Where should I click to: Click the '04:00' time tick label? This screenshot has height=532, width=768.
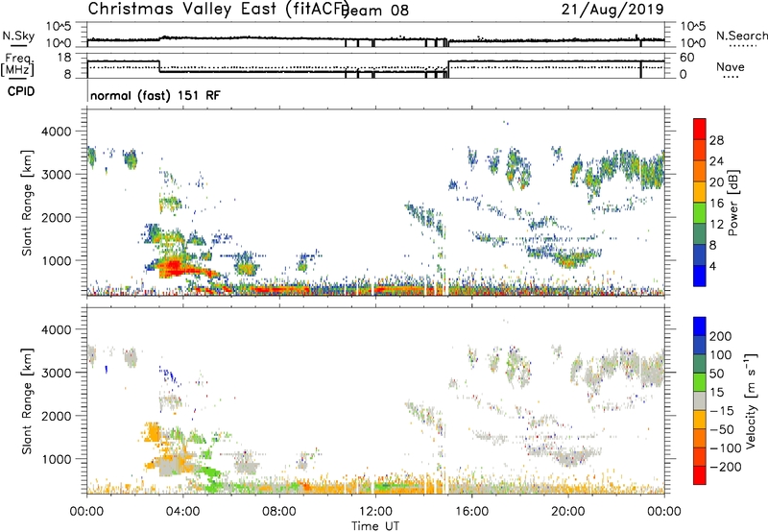coord(182,512)
